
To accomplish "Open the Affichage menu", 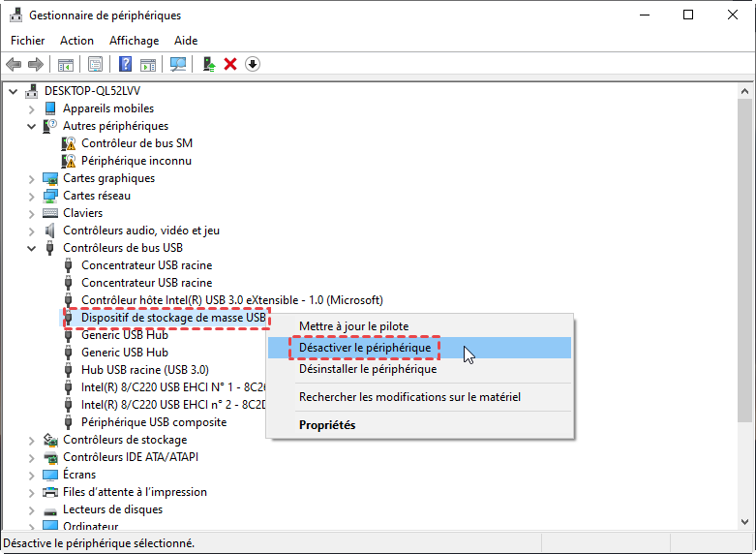I will (134, 41).
